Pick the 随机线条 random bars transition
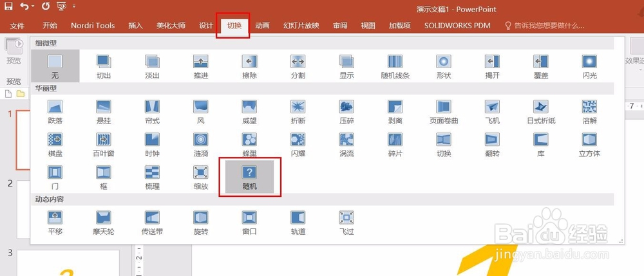Viewport: 644px width, 276px height. coord(395,66)
